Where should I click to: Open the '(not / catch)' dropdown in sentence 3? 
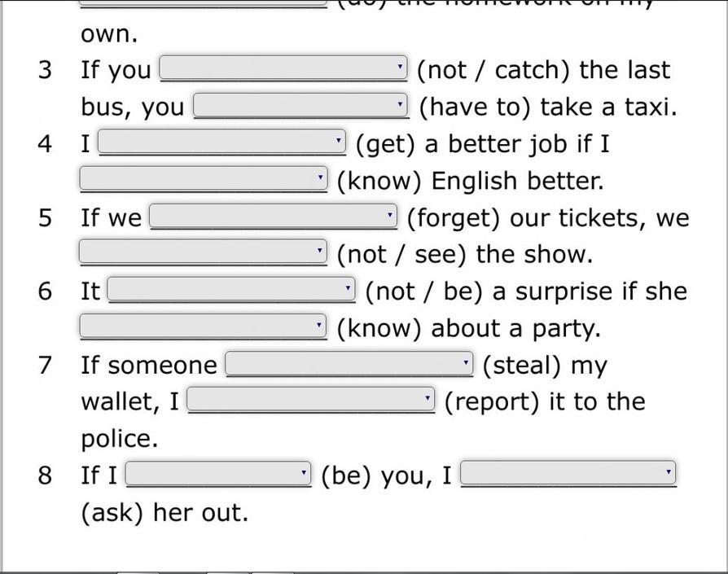[283, 69]
